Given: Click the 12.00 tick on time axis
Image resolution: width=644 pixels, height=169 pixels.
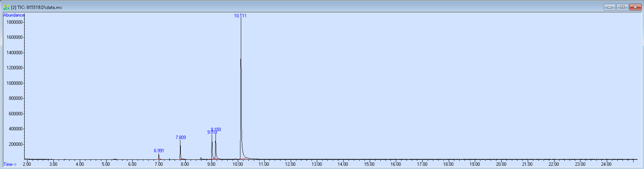Looking at the screenshot, I should [x=290, y=164].
